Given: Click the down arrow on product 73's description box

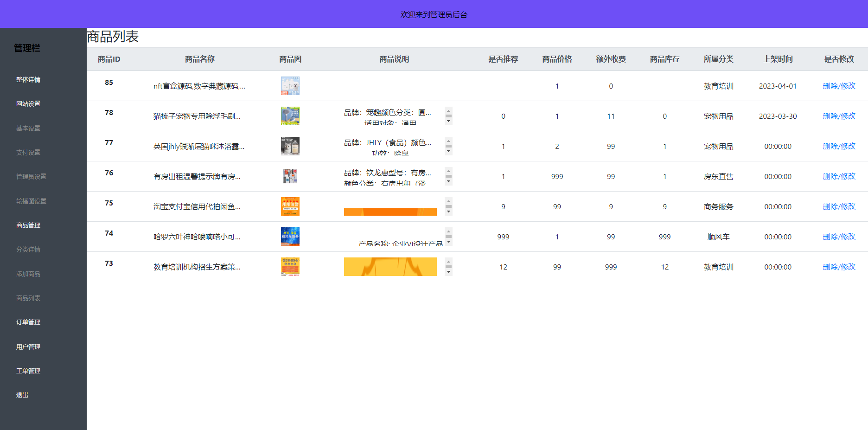Looking at the screenshot, I should pos(448,271).
